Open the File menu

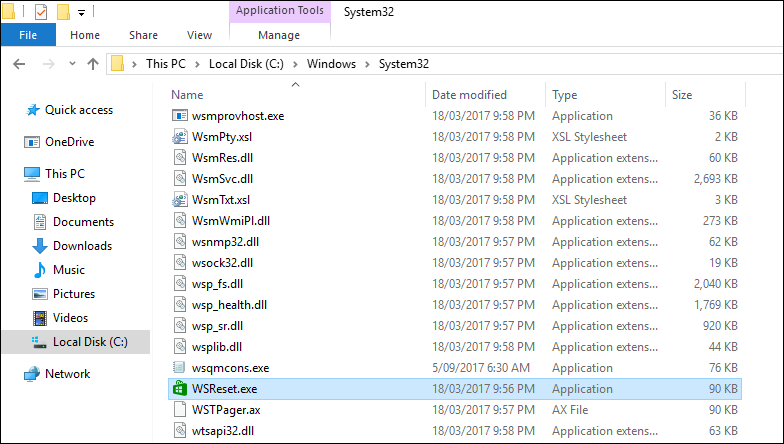tap(28, 35)
